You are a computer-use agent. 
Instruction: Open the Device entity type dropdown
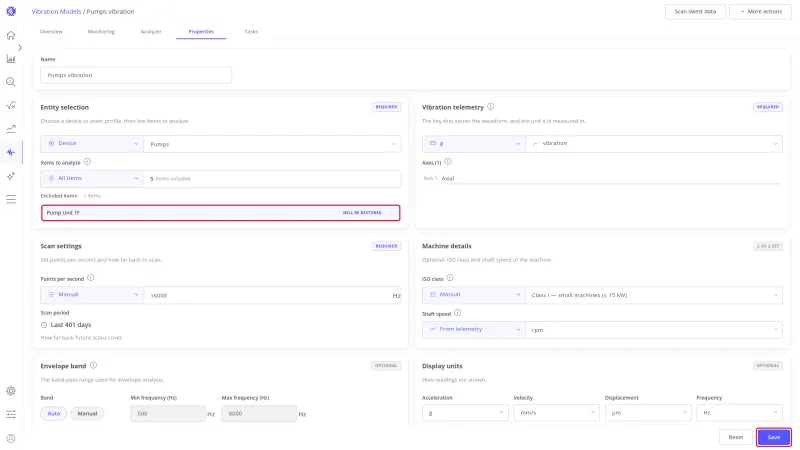pyautogui.click(x=92, y=143)
